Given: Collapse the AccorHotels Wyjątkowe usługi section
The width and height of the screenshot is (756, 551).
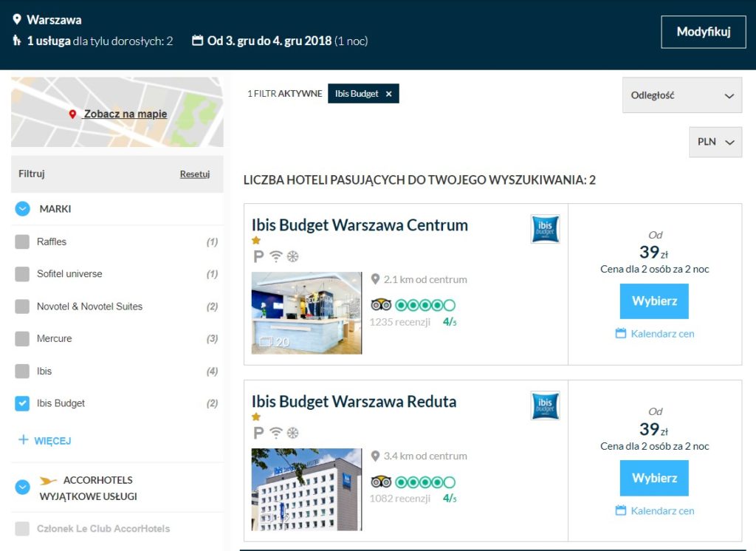Looking at the screenshot, I should click(22, 487).
